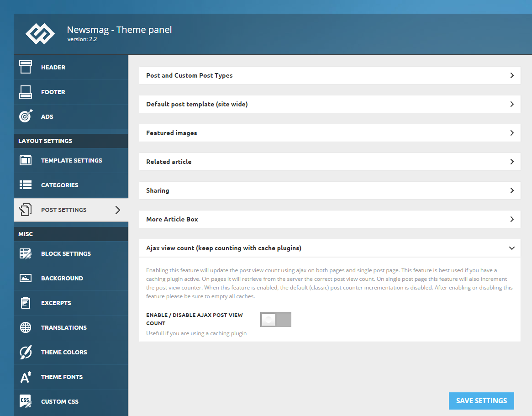Click the Background picture icon
The width and height of the screenshot is (532, 416).
tap(26, 278)
